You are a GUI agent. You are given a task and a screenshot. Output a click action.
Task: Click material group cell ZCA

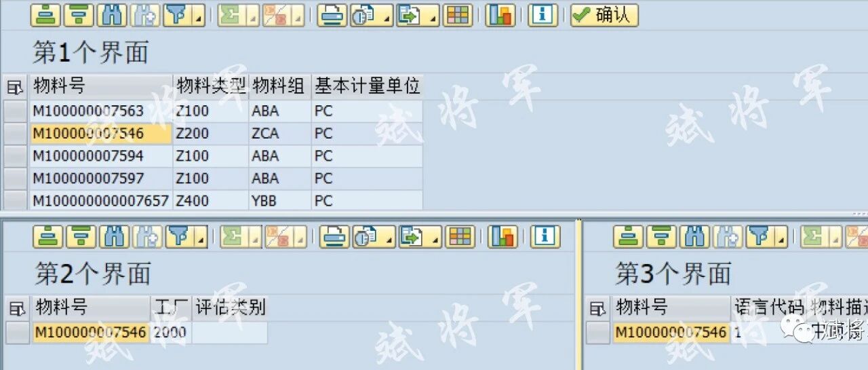pyautogui.click(x=280, y=134)
